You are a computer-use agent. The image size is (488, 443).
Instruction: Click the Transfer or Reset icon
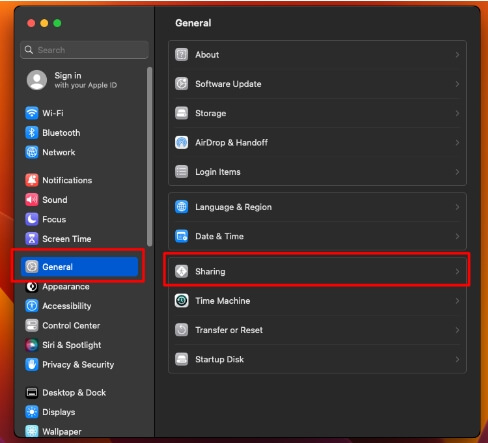pos(182,330)
